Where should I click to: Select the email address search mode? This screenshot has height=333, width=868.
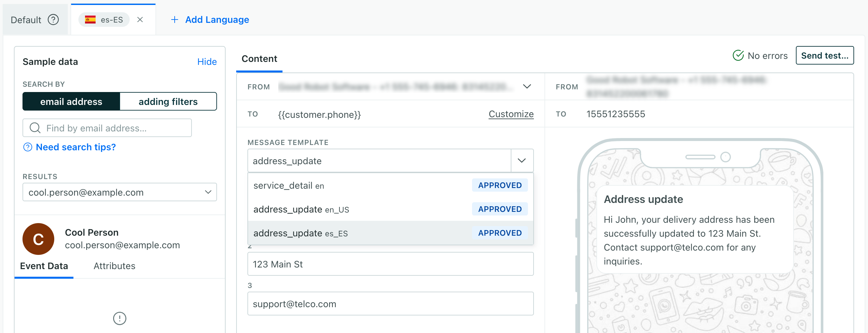(71, 101)
